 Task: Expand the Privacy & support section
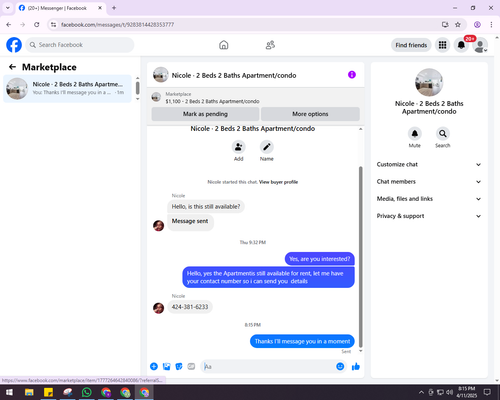coord(429,216)
